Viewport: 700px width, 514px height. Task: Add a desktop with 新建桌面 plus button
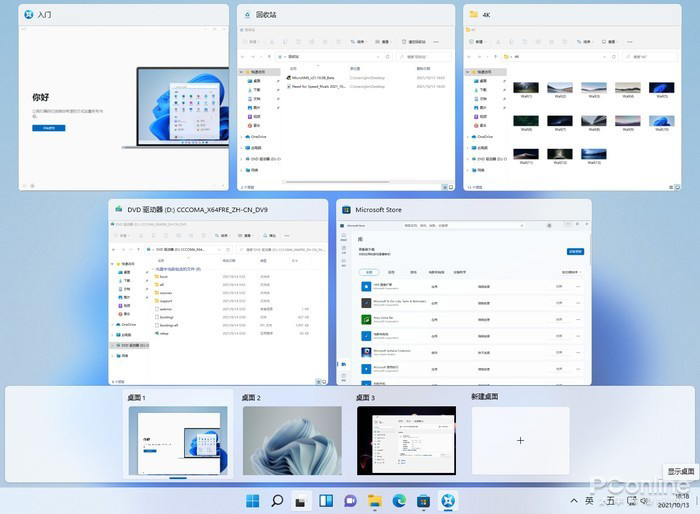[x=520, y=440]
